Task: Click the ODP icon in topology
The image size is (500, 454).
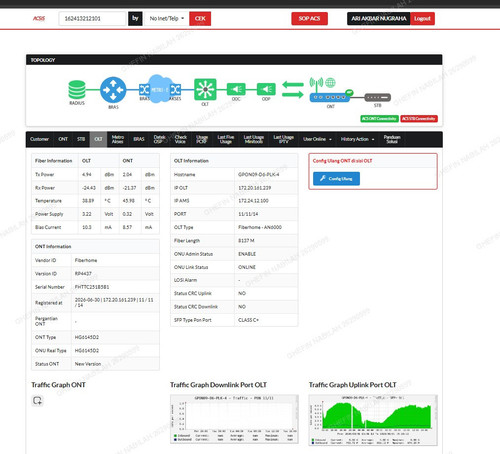Action: pos(266,89)
